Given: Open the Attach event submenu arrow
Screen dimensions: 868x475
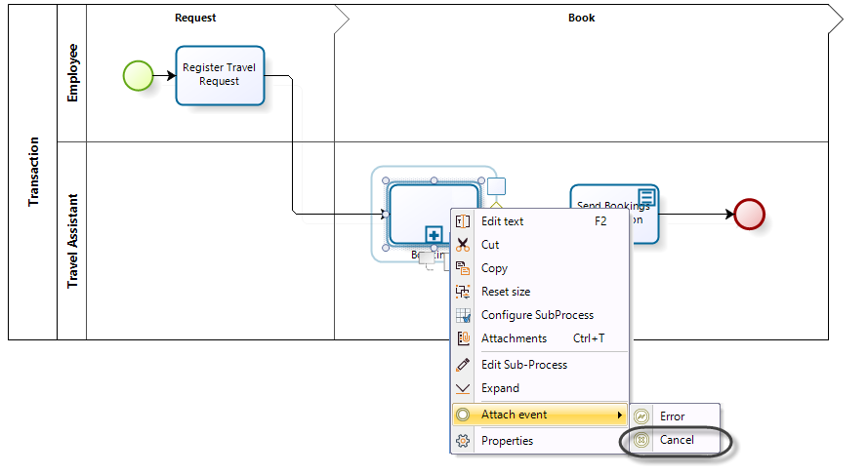Looking at the screenshot, I should (x=619, y=416).
